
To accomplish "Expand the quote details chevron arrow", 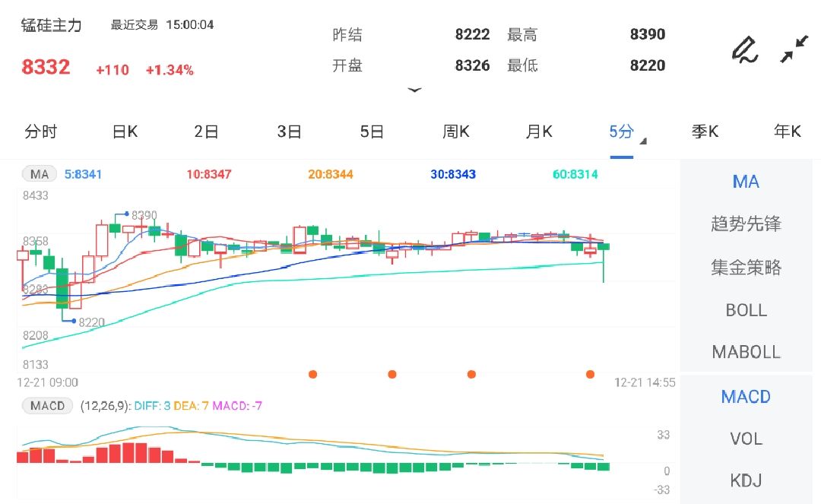I will [x=415, y=90].
